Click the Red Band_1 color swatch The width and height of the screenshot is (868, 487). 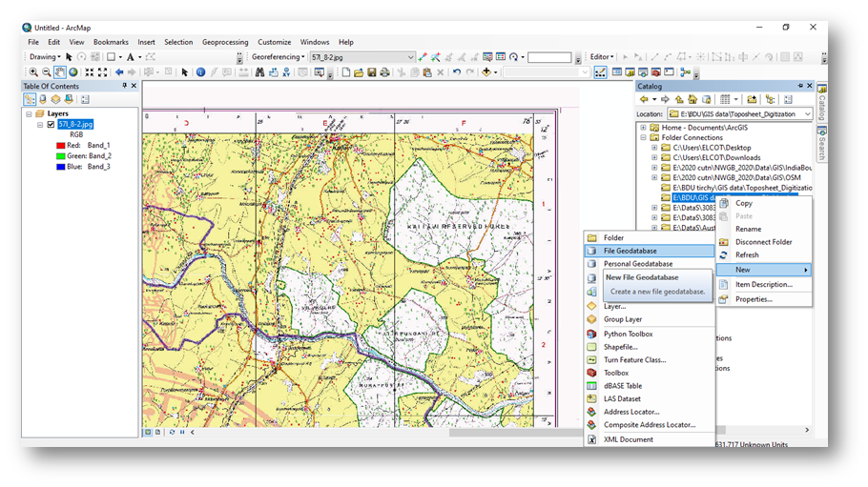tap(60, 146)
